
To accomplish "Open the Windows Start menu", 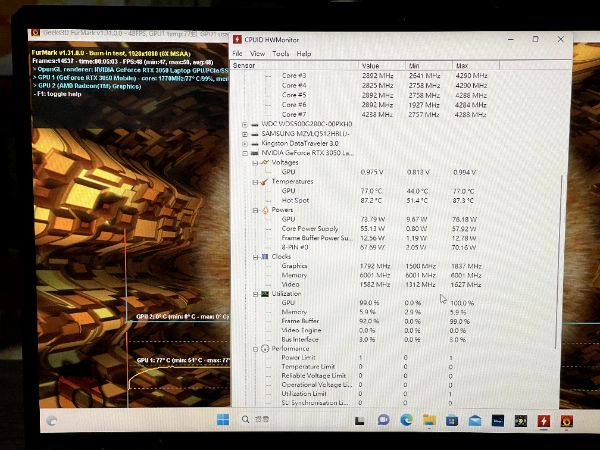I will pyautogui.click(x=223, y=420).
